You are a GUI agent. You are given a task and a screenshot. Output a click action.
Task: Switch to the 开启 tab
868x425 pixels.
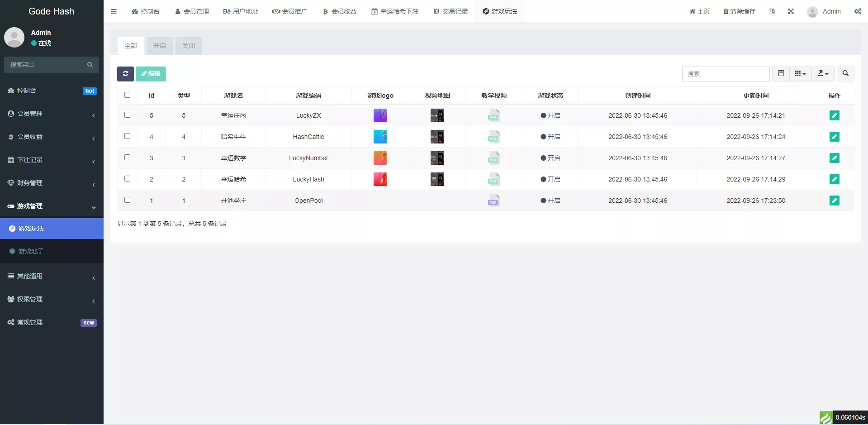click(159, 46)
